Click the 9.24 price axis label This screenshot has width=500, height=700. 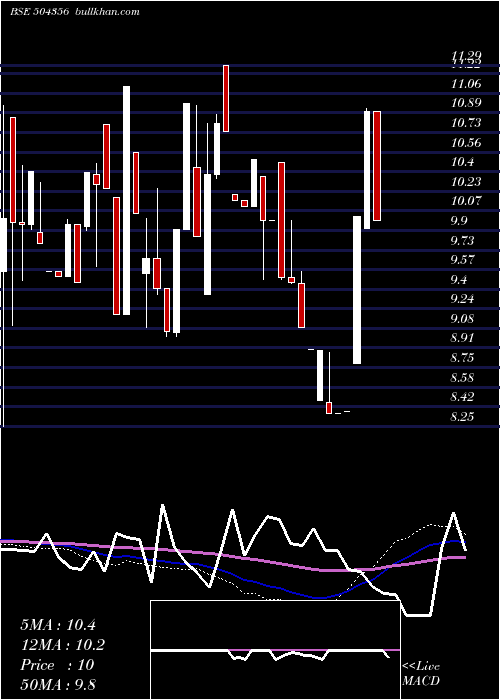tap(462, 299)
